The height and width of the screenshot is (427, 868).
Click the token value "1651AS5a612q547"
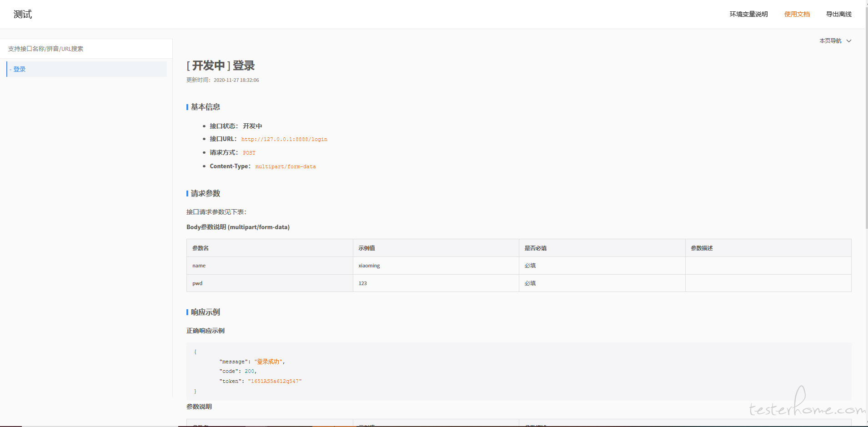275,381
